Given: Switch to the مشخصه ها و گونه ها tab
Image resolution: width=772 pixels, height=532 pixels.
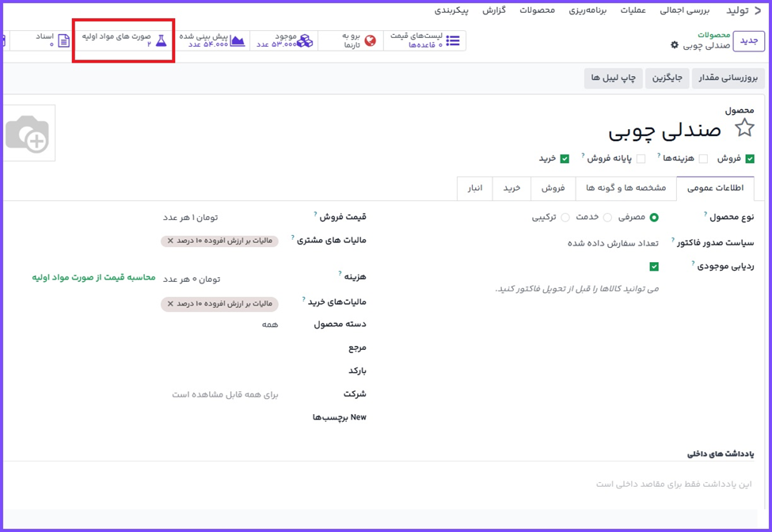Looking at the screenshot, I should pyautogui.click(x=626, y=188).
